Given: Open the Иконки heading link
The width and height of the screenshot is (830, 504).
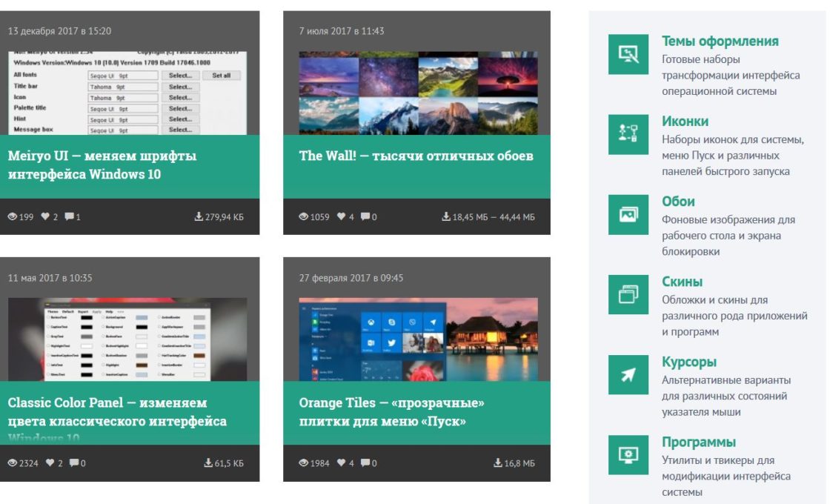Looking at the screenshot, I should (685, 122).
